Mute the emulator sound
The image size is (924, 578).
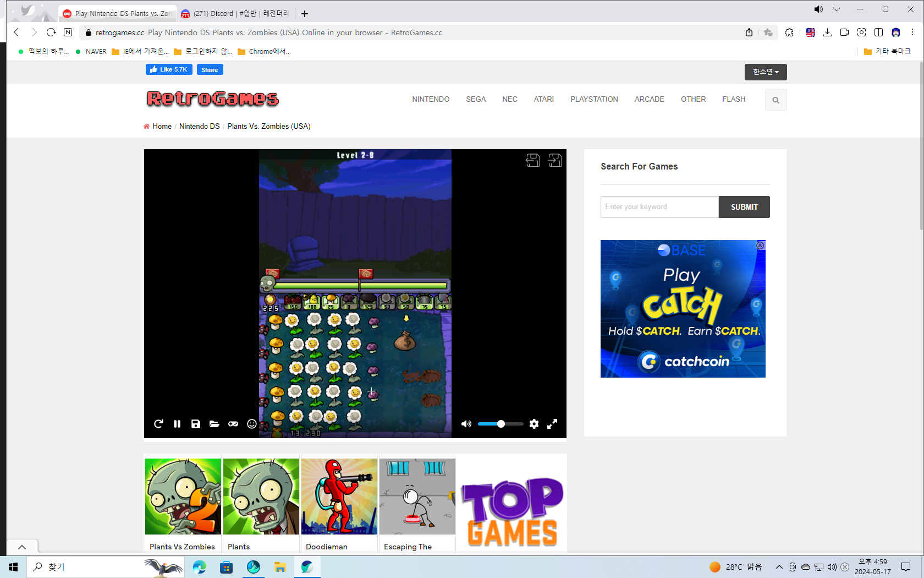[x=466, y=424]
